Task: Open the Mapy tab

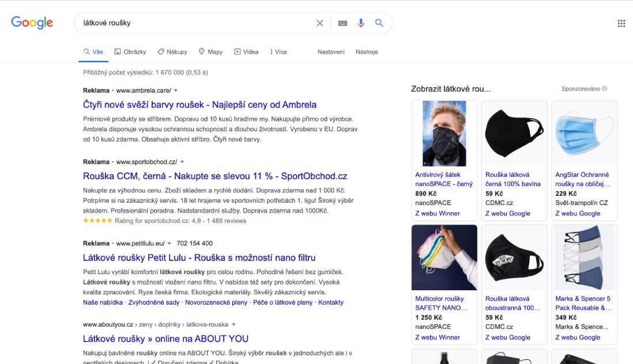Action: tap(211, 52)
